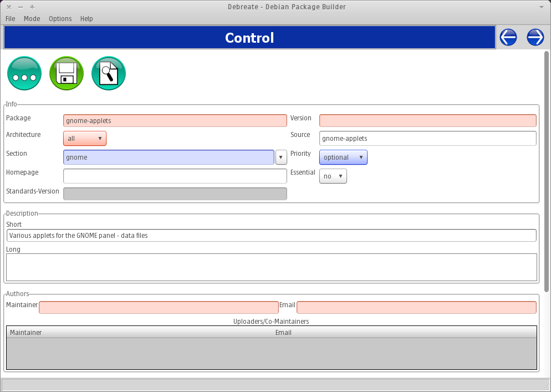The height and width of the screenshot is (392, 551).
Task: Go to next page with right arrow
Action: [x=535, y=37]
